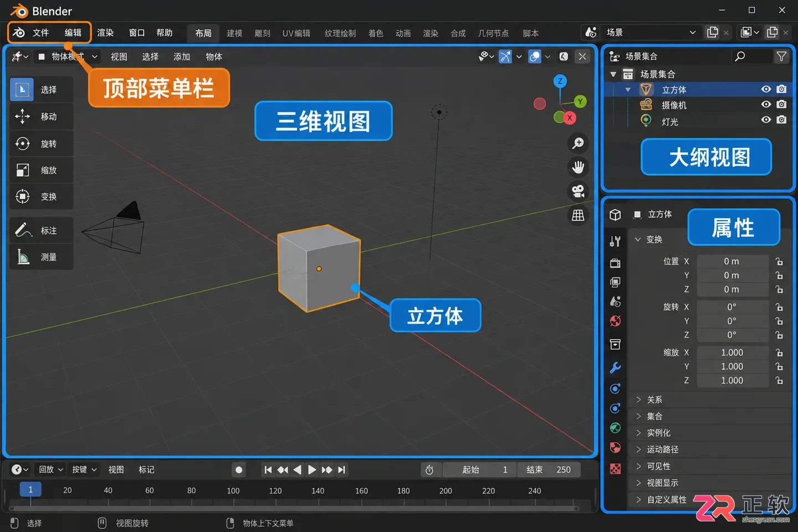
Task: Click the auto-keying record button
Action: coord(239,470)
